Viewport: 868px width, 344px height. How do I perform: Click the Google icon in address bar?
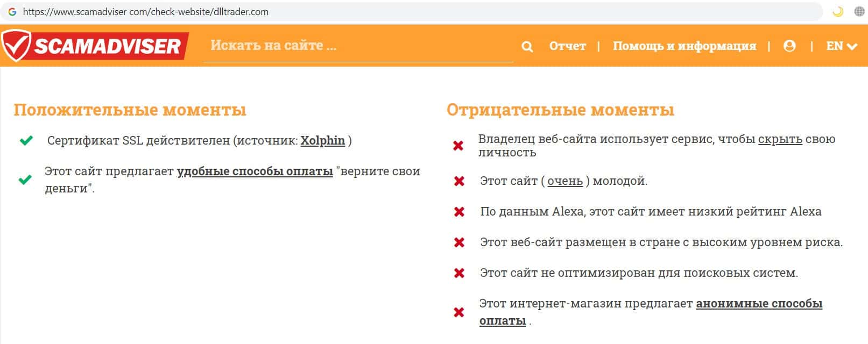pyautogui.click(x=12, y=11)
